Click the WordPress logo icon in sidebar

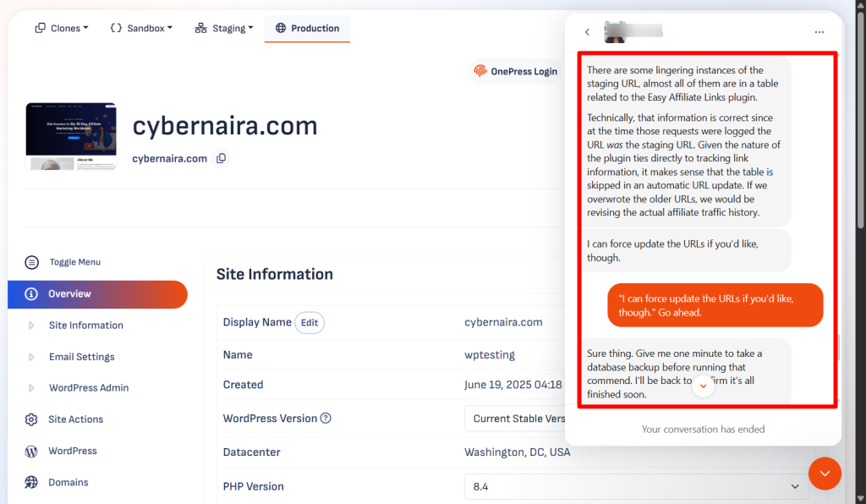click(31, 451)
